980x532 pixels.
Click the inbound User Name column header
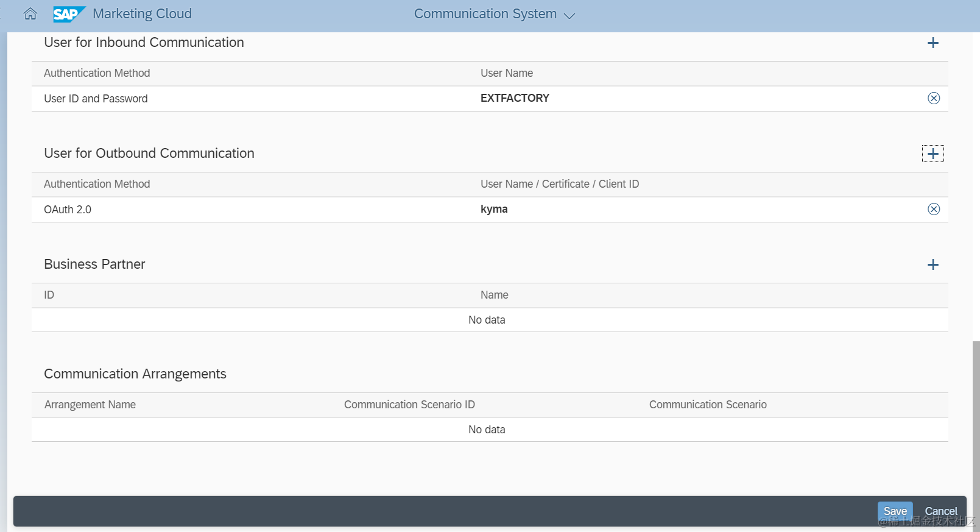507,73
